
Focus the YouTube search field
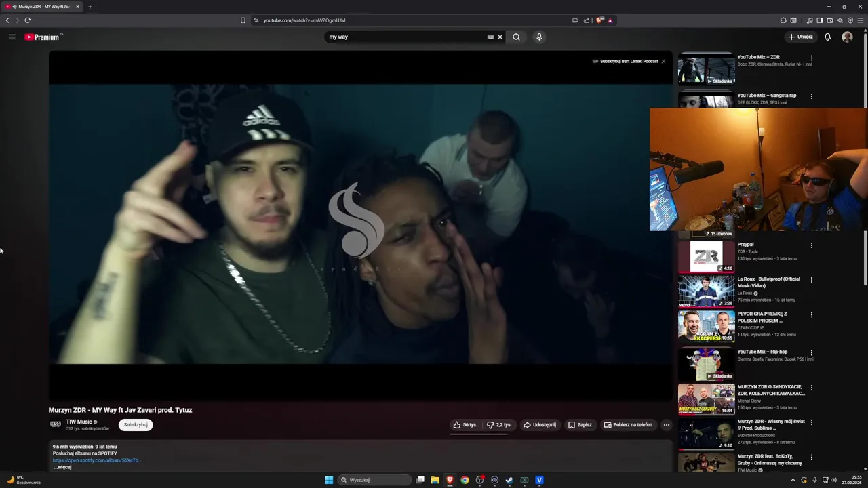coord(407,37)
